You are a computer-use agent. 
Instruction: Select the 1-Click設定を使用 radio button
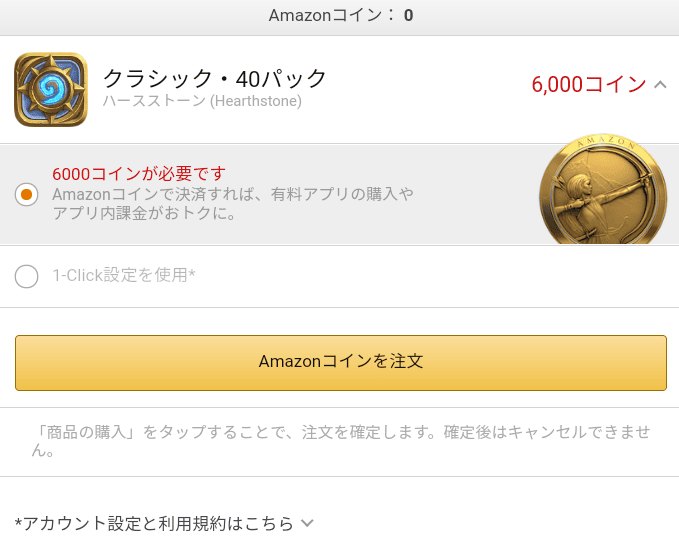(27, 276)
